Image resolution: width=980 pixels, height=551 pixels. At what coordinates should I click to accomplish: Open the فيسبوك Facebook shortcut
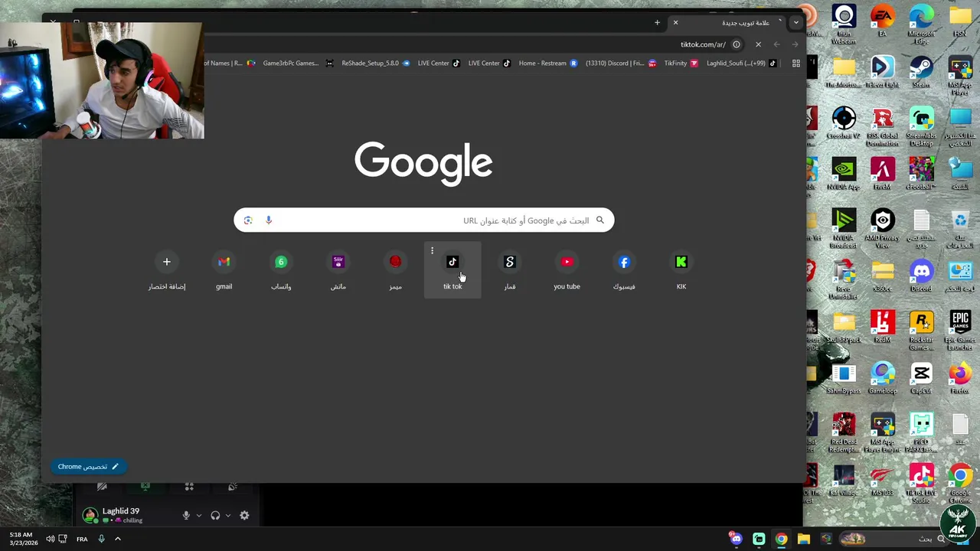[624, 270]
